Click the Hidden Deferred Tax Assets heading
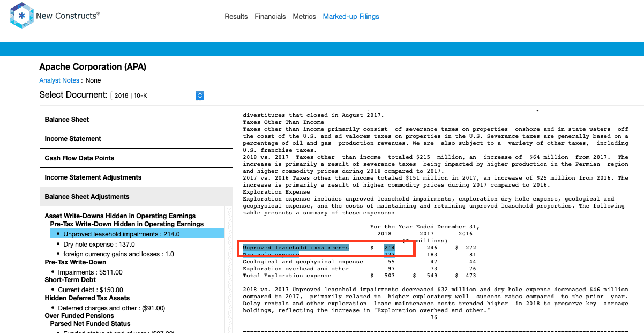The height and width of the screenshot is (333, 644). [x=87, y=298]
